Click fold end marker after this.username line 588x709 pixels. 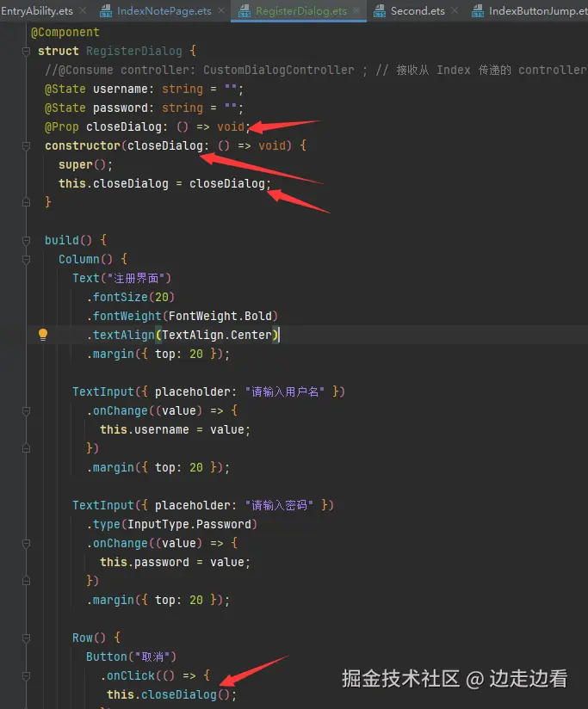[26, 448]
